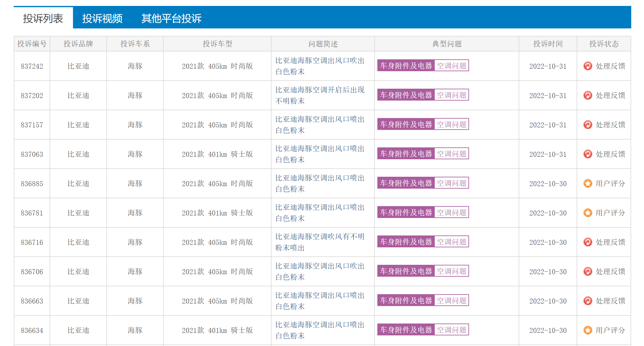Viewport: 644px width, 346px height.
Task: Click the red status icon in row 836706
Action: tap(588, 271)
